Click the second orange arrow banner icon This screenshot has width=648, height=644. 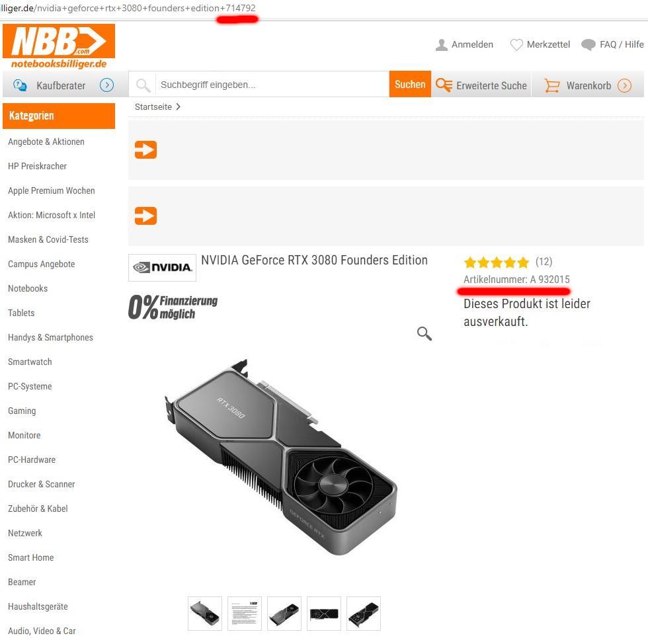[145, 216]
